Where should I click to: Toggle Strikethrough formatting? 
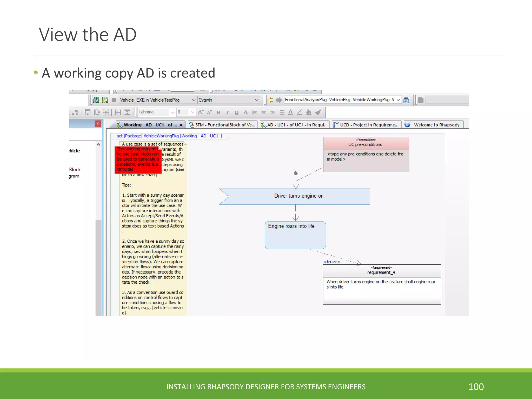click(x=245, y=112)
